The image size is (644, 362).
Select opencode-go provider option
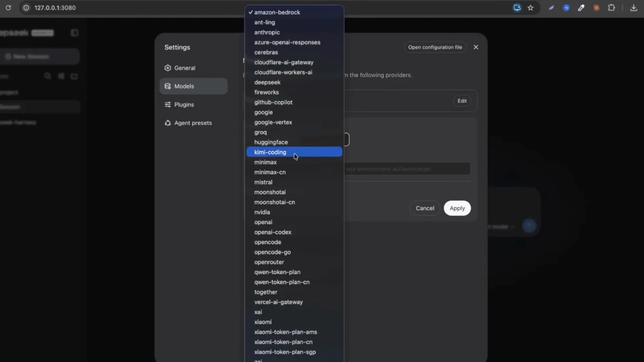point(294,252)
